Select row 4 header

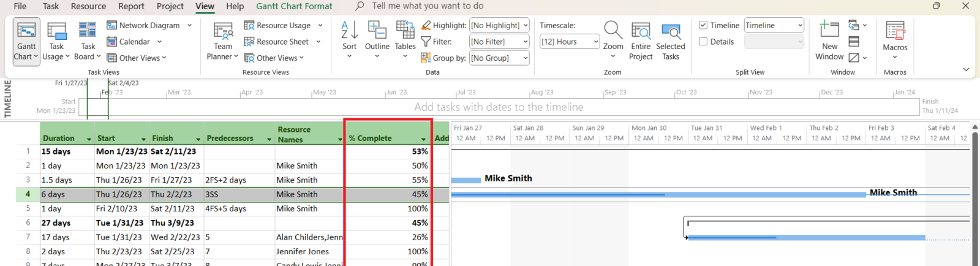coord(28,194)
